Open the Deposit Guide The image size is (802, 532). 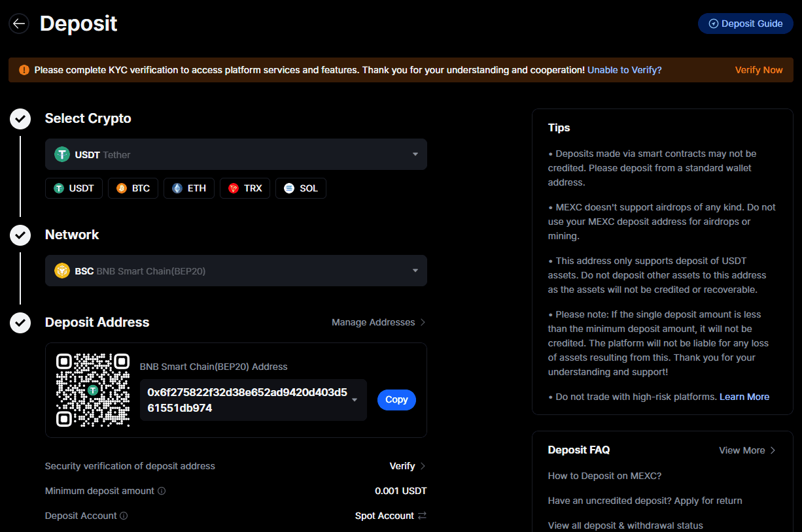pyautogui.click(x=746, y=24)
